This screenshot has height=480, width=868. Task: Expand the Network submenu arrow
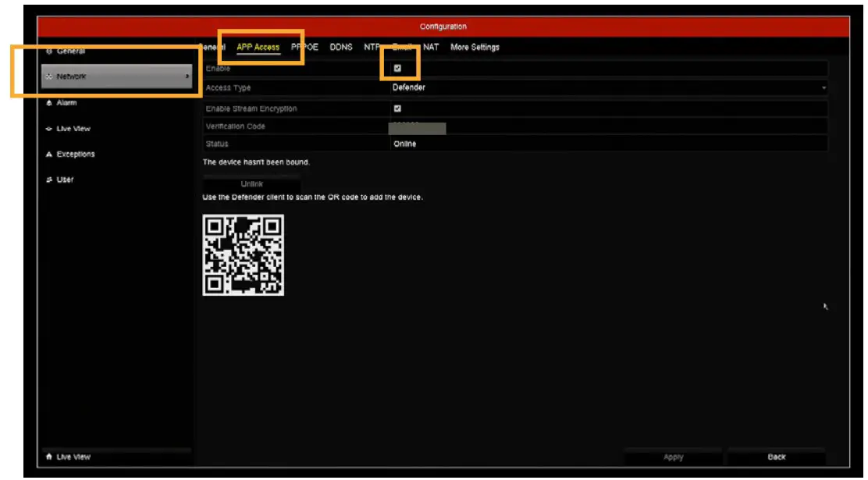pos(187,76)
